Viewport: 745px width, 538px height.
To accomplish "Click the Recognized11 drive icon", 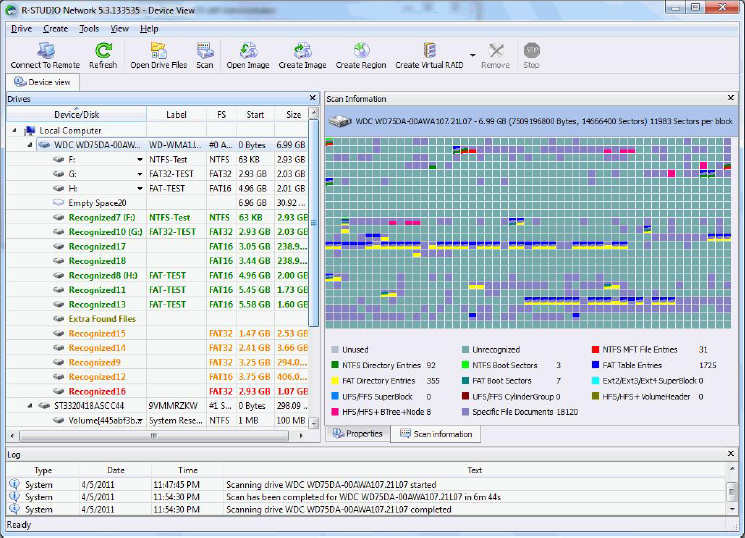I will tap(58, 290).
